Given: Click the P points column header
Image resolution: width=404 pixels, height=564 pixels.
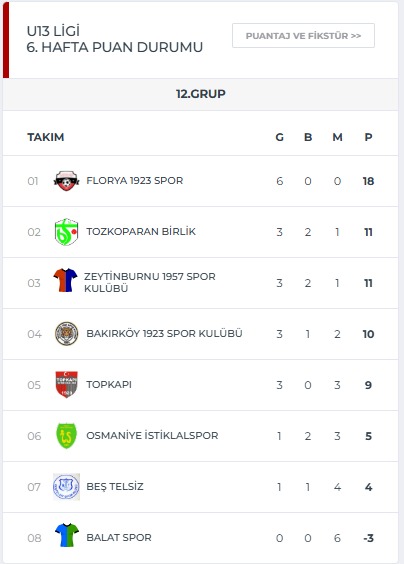Looking at the screenshot, I should pos(368,137).
